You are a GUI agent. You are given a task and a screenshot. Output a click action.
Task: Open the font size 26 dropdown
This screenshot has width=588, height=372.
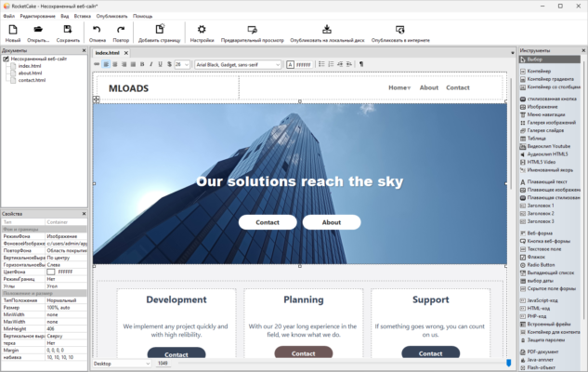point(187,64)
